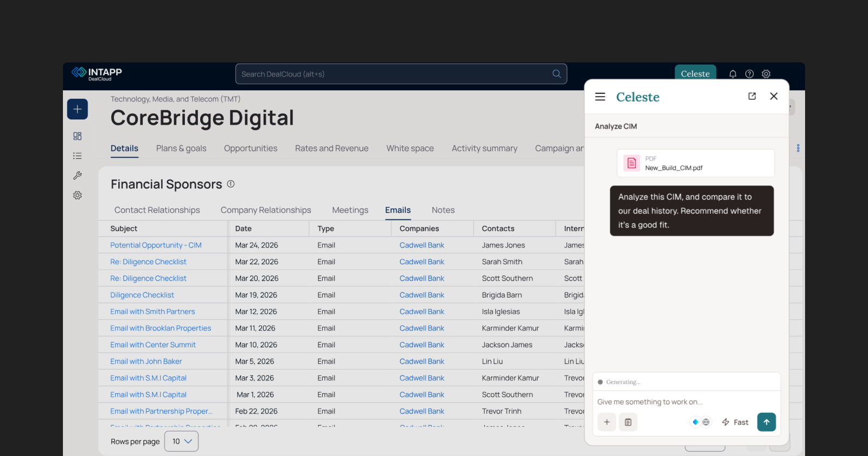Open Re: Diligence Checklist email from Mar 22
The height and width of the screenshot is (456, 868).
tap(148, 262)
